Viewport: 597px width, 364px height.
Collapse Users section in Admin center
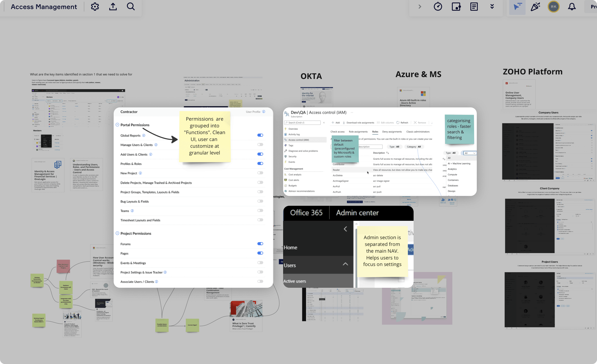[345, 264]
